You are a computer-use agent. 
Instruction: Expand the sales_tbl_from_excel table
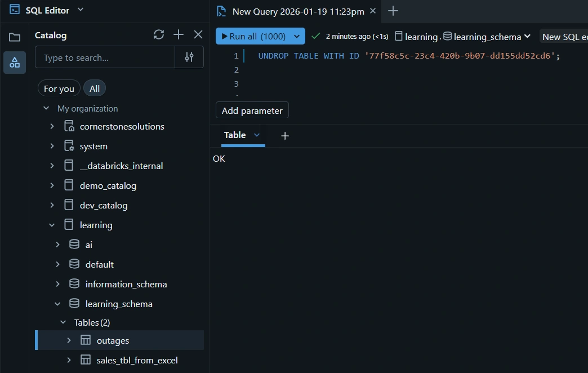pyautogui.click(x=69, y=360)
